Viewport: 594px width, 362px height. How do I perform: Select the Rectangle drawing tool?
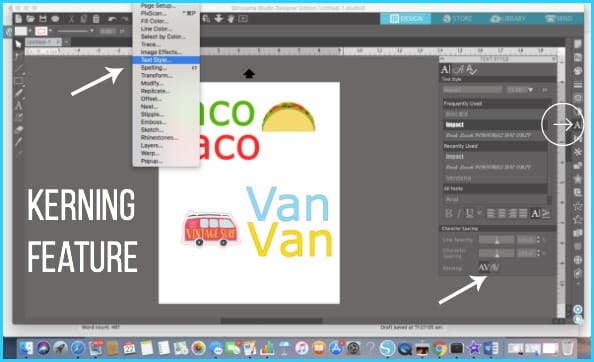pyautogui.click(x=18, y=81)
